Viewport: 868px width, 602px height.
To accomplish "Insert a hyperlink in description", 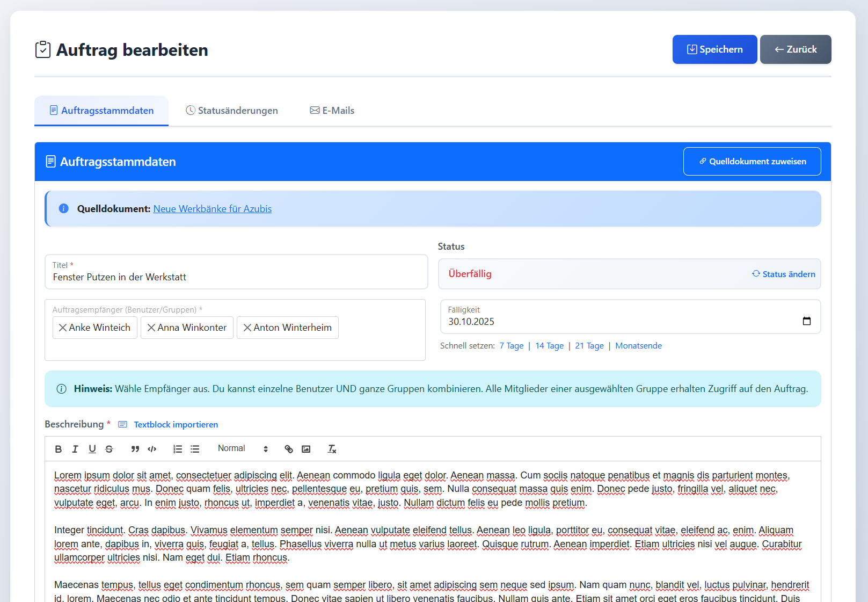I will pyautogui.click(x=289, y=449).
